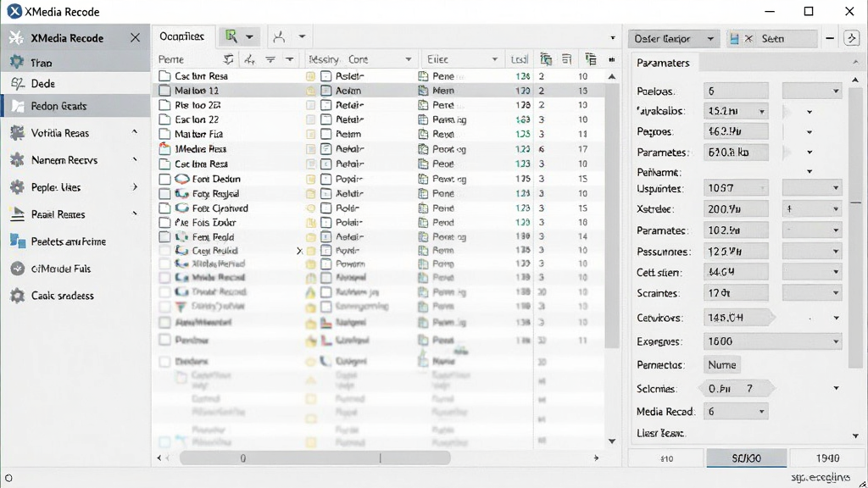This screenshot has height=488, width=868.
Task: Click the file list vertical scrollbar
Action: tap(612, 216)
